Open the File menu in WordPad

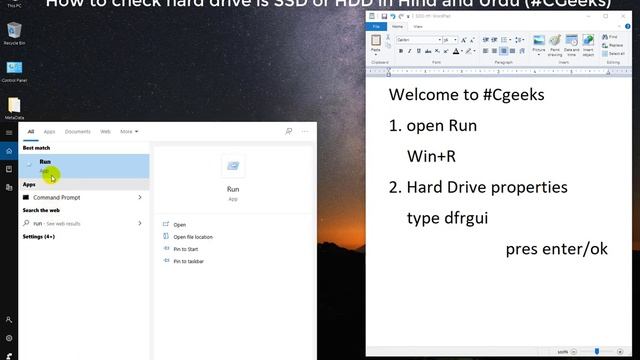click(376, 27)
